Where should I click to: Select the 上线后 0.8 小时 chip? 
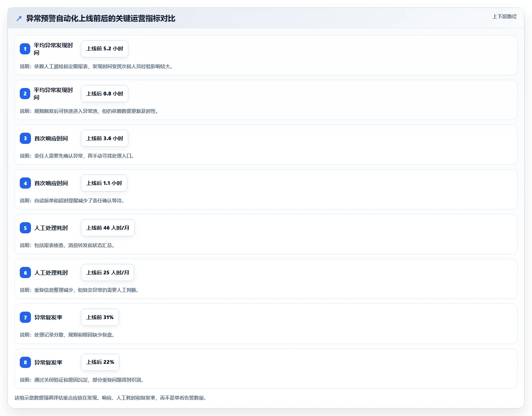[104, 94]
